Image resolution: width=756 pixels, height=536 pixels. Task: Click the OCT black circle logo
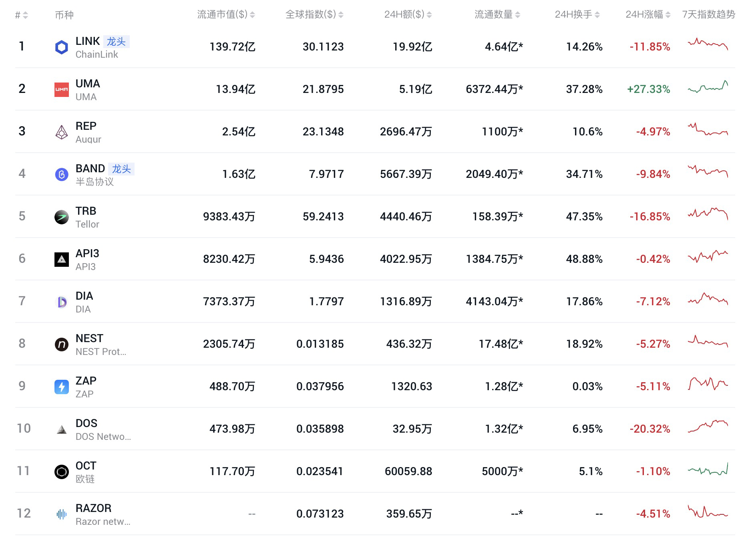(x=61, y=472)
